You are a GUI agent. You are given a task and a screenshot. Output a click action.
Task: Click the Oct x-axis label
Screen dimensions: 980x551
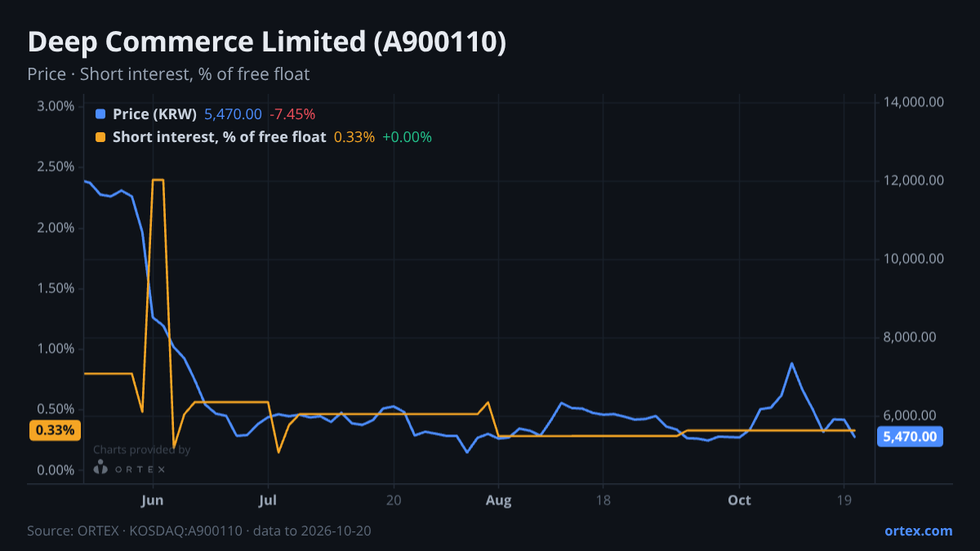(x=739, y=500)
